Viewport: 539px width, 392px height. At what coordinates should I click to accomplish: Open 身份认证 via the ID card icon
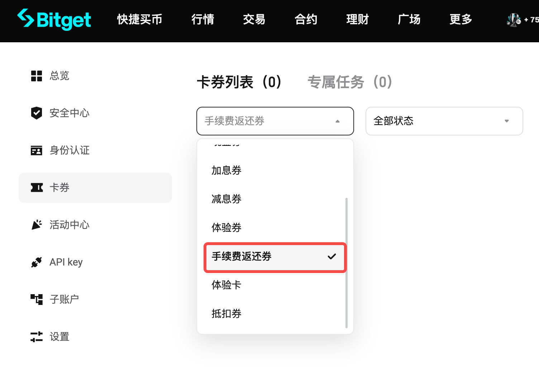(x=36, y=150)
